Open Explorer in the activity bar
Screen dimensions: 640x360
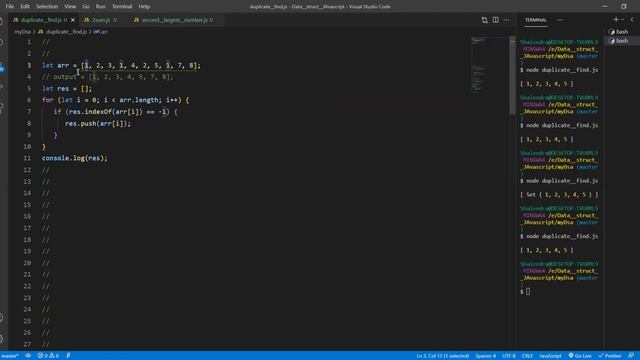[x=2, y=21]
